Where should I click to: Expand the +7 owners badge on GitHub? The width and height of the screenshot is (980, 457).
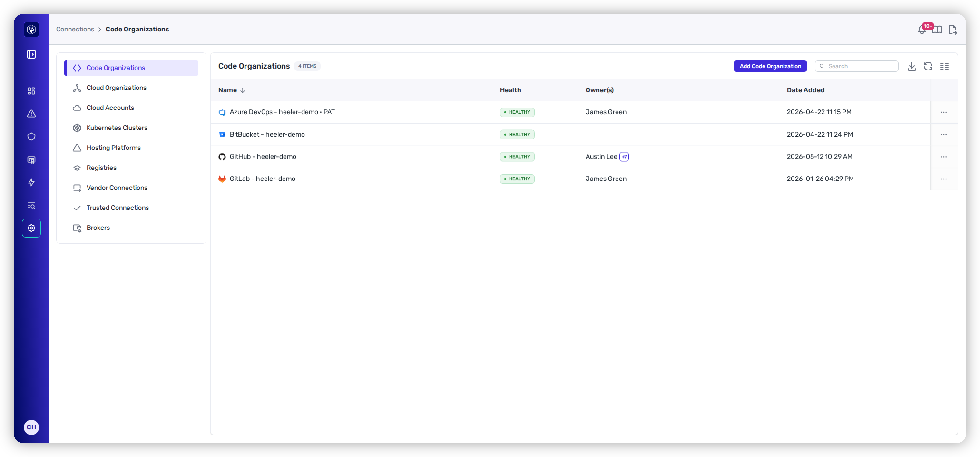coord(624,157)
